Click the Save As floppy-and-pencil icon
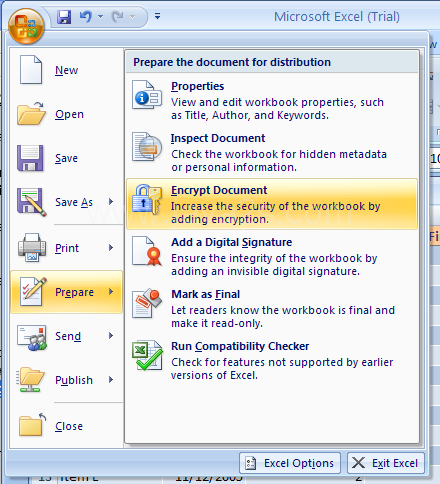Image resolution: width=440 pixels, height=484 pixels. [32, 202]
